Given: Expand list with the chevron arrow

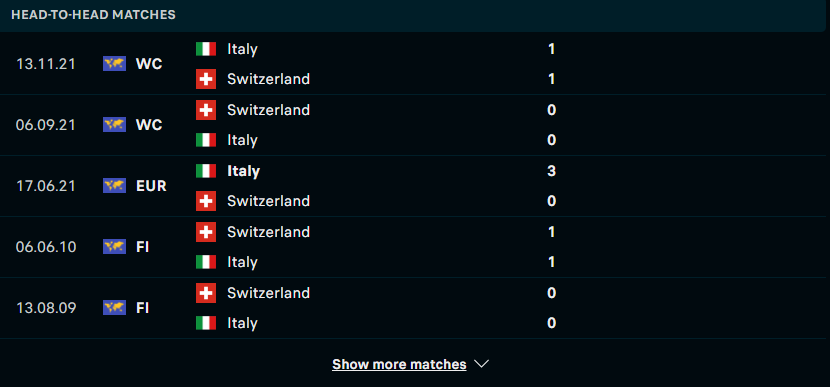Looking at the screenshot, I should [x=481, y=364].
